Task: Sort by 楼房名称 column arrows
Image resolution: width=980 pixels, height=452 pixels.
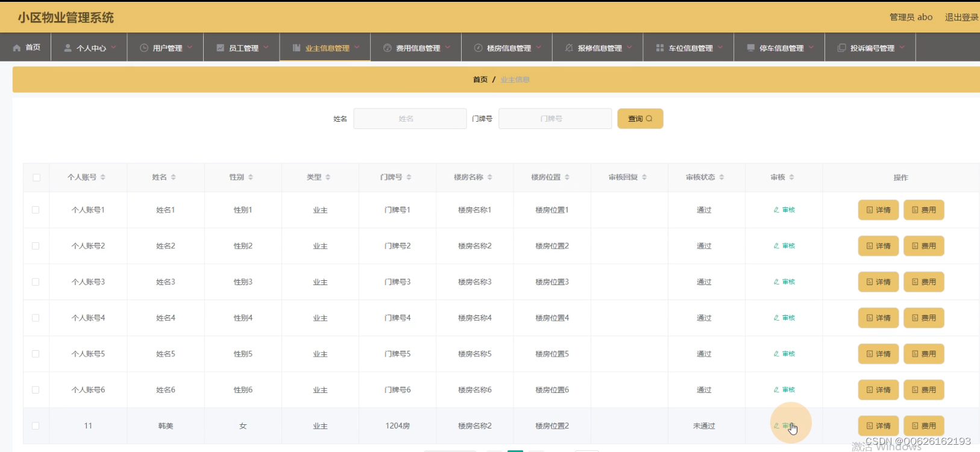Action: 490,177
